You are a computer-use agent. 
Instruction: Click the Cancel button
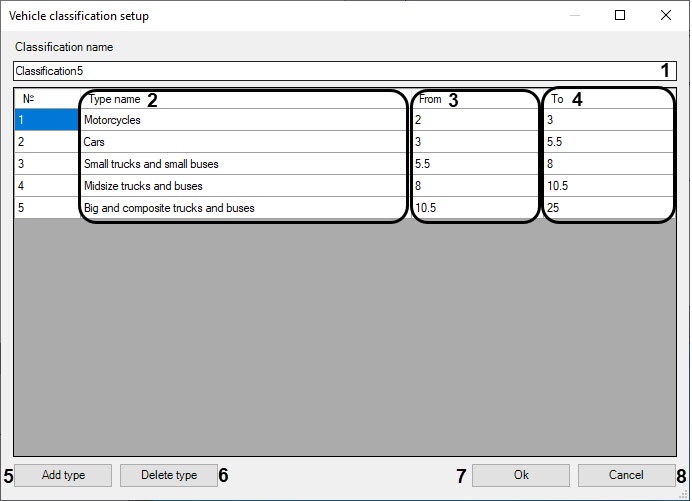(x=626, y=475)
